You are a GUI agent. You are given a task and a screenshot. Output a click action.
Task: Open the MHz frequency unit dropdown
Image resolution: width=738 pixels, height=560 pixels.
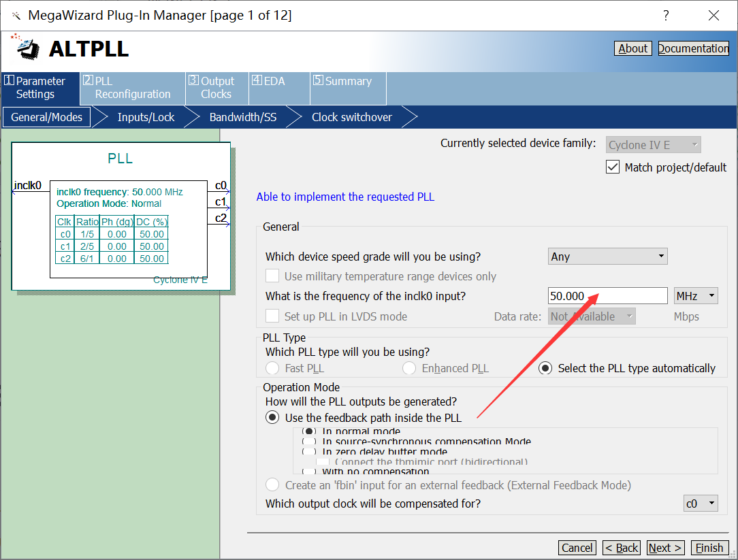(x=696, y=296)
